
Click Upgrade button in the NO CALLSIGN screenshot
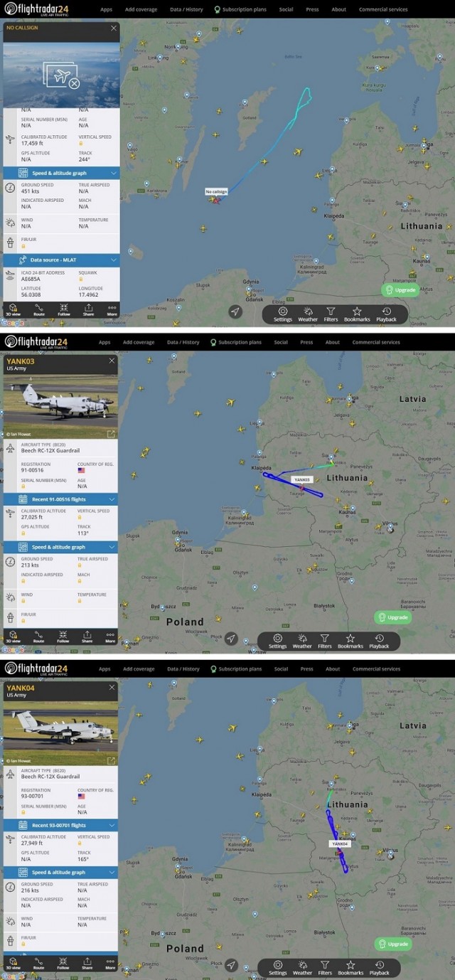click(x=399, y=290)
